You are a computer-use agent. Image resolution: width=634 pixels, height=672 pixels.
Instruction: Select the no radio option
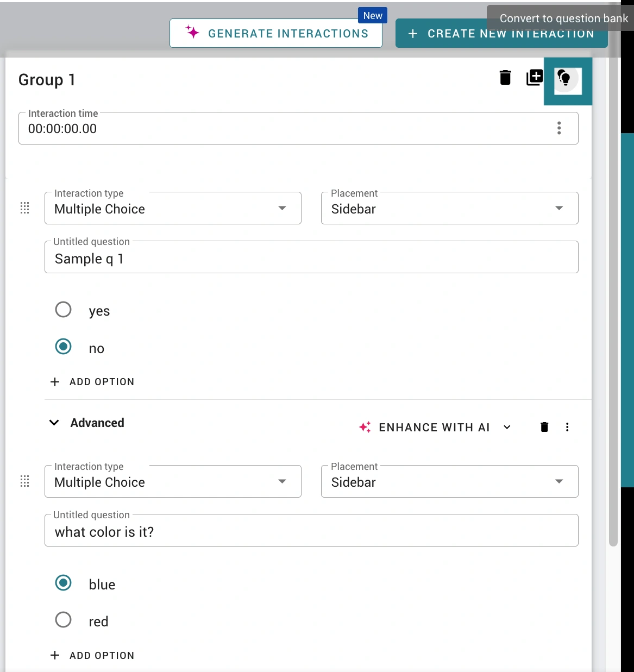pyautogui.click(x=64, y=347)
